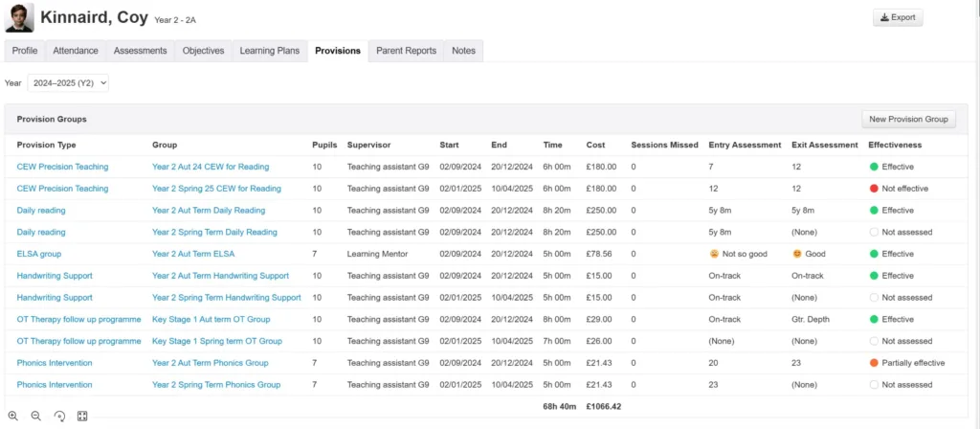Open the ELSA group provision type
Viewport: 980px width, 429px height.
click(x=38, y=254)
